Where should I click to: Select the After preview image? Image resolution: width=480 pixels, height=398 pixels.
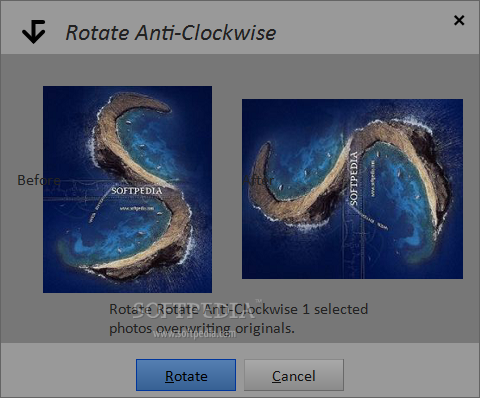click(352, 189)
